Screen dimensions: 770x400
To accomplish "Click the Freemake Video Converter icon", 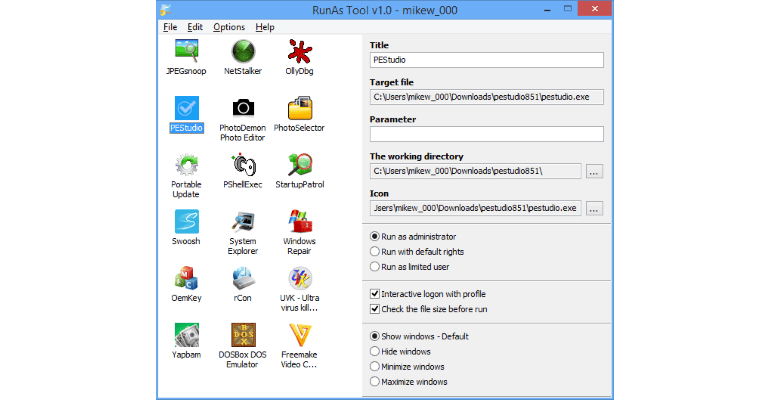I will (300, 336).
